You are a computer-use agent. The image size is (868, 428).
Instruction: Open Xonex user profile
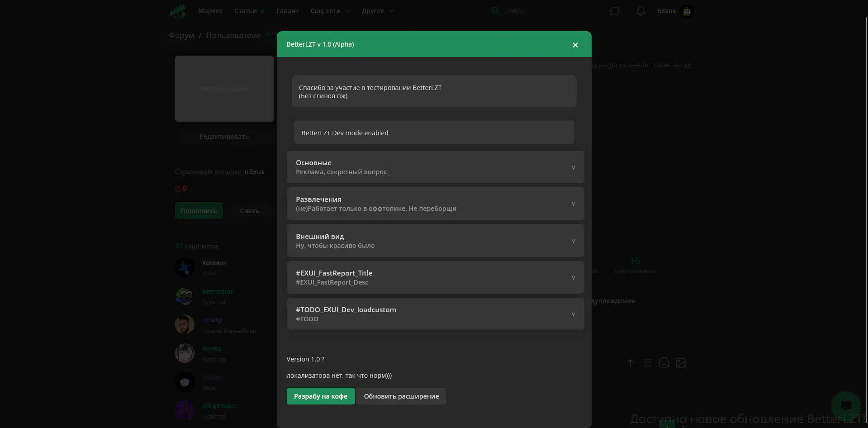click(212, 348)
